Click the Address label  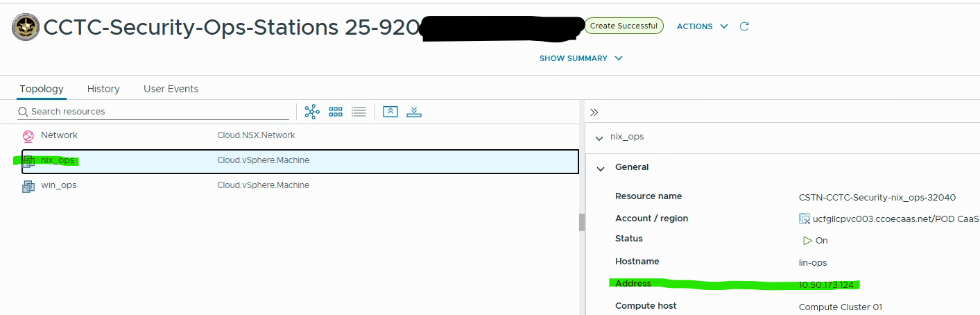coord(633,284)
